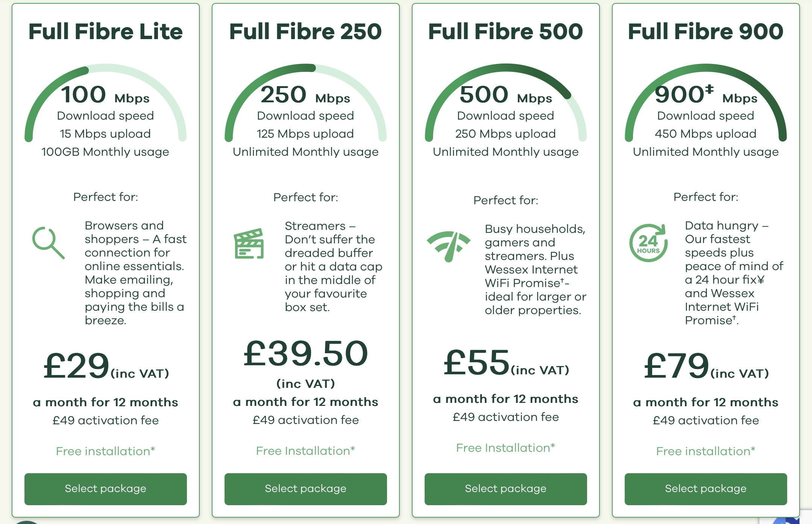Select package for Full Fibre Lite

(x=106, y=489)
